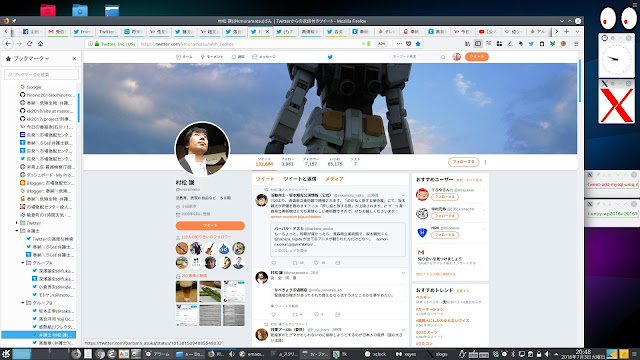The image size is (640, 360).
Task: Follow the third recommended user
Action: tap(444, 235)
